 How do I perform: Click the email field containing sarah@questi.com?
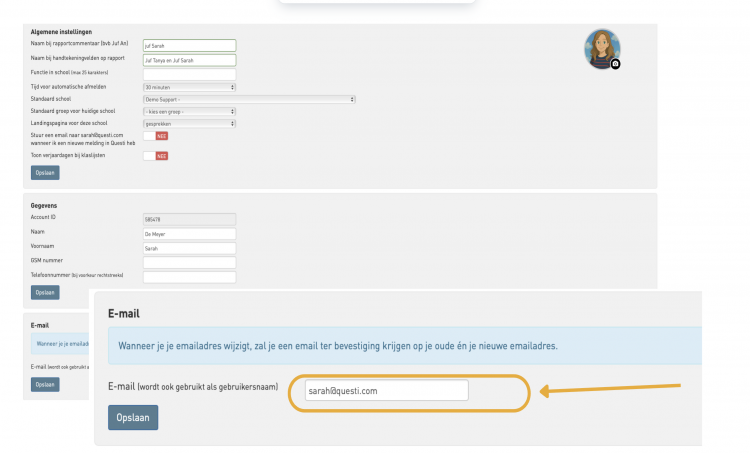[x=385, y=391]
